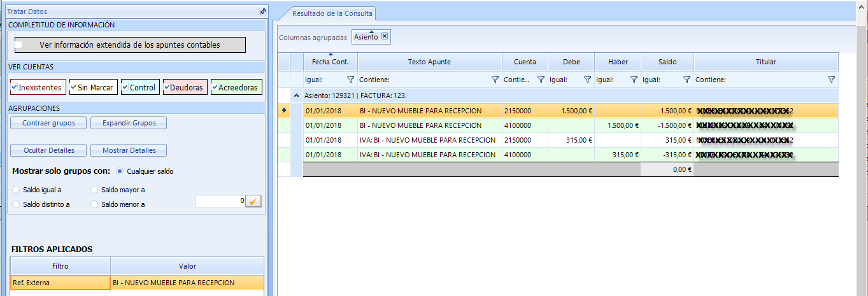This screenshot has height=296, width=868.
Task: Sort by Cuenta column header
Action: pos(525,62)
